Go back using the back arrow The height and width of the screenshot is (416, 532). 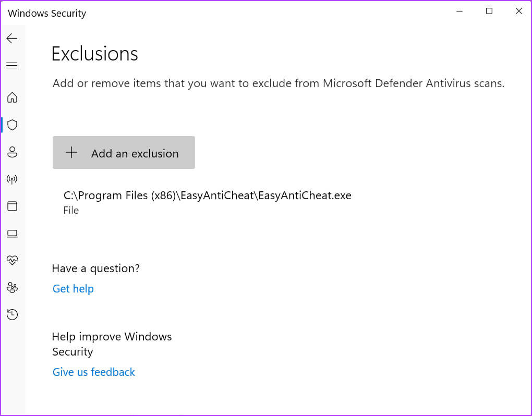coord(12,39)
